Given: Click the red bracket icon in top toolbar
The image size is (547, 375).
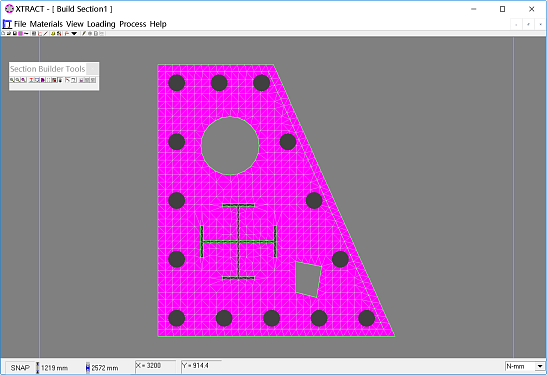Looking at the screenshot, I should coord(40,33).
